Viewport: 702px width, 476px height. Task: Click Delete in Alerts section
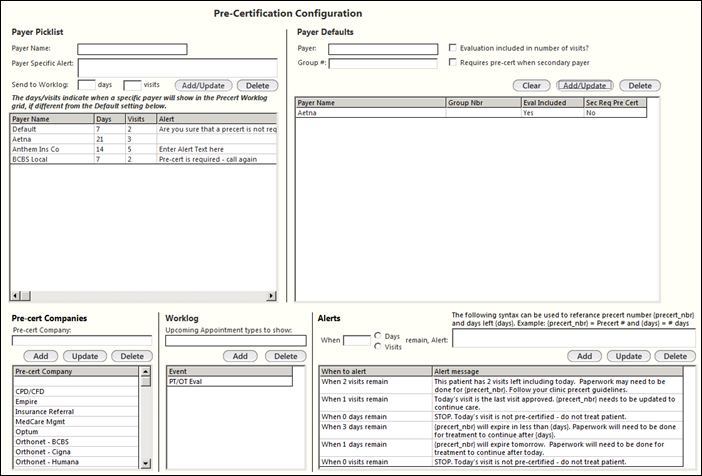[x=675, y=356]
